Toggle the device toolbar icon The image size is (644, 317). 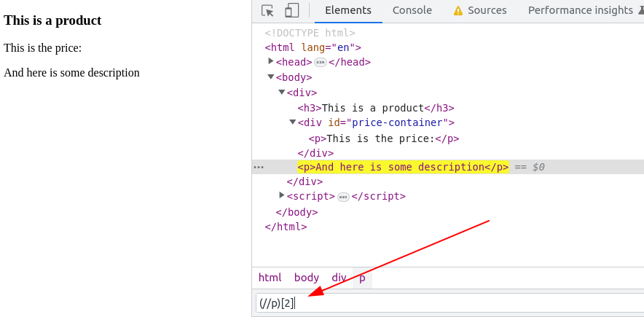click(291, 11)
